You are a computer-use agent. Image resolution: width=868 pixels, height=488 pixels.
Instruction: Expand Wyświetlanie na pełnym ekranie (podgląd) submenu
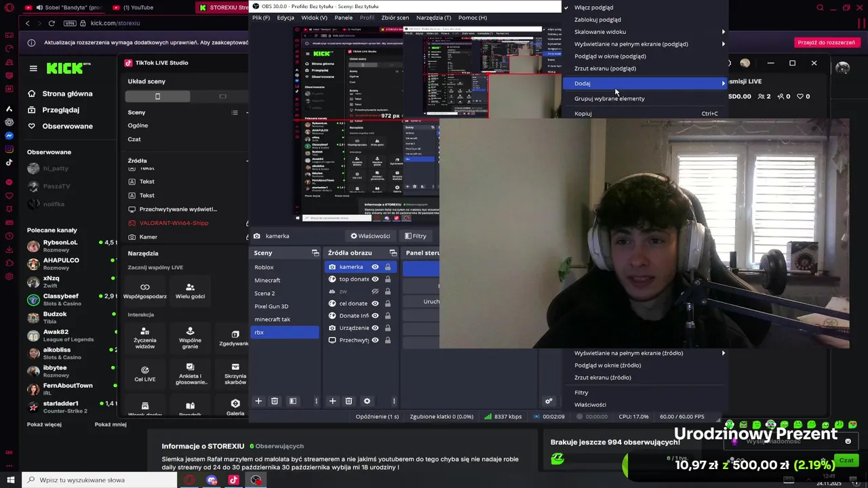[x=645, y=44]
